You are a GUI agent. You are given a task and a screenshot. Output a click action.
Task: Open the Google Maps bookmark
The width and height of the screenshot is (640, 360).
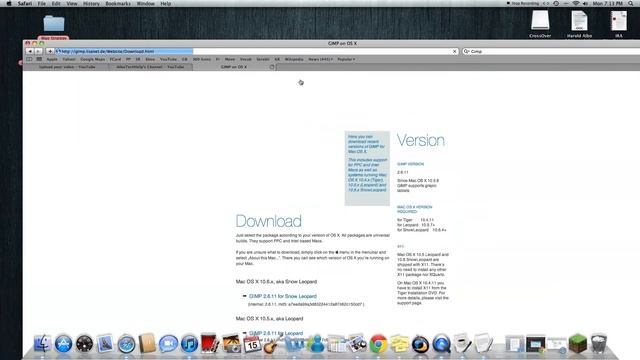[93, 59]
